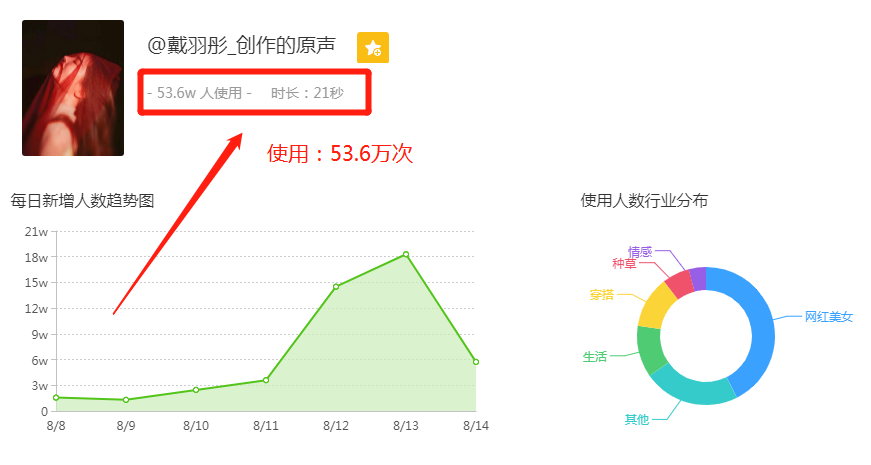Click the 8/14 data point marker
Viewport: 871px width, 465px height.
coord(476,362)
